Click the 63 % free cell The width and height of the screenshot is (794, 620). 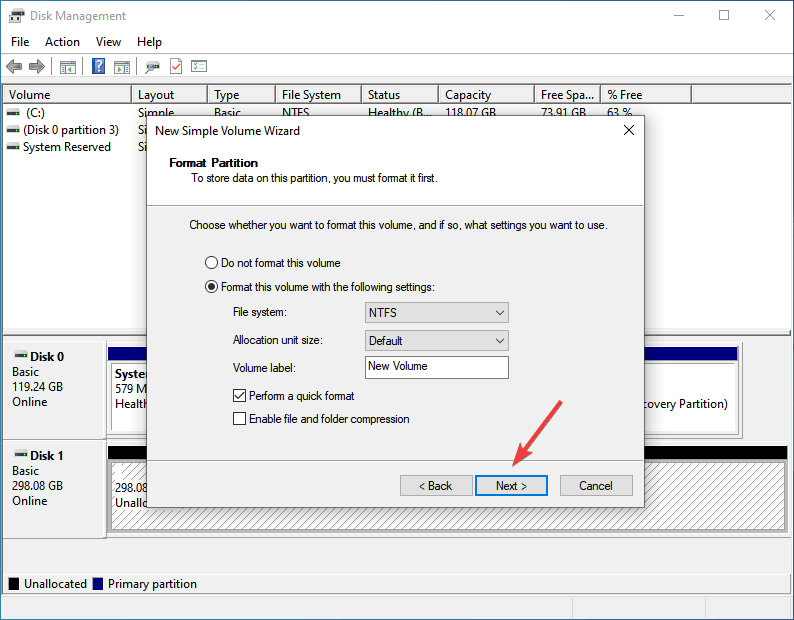click(620, 112)
